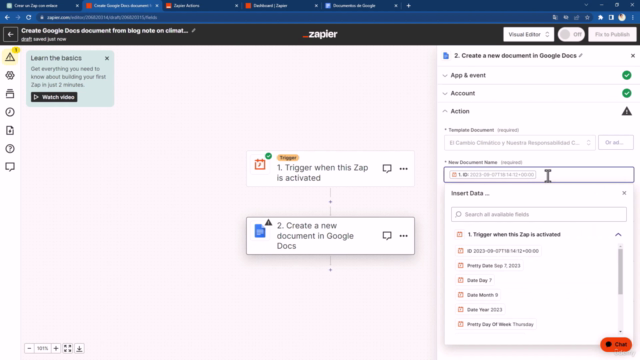The height and width of the screenshot is (360, 640).
Task: Reload the browser page
Action: pos(29,17)
